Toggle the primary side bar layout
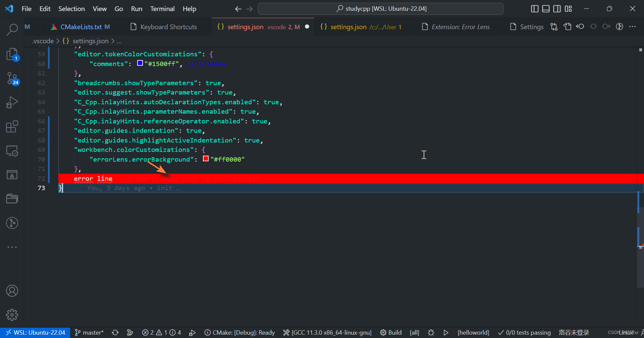This screenshot has height=338, width=644. tap(535, 9)
